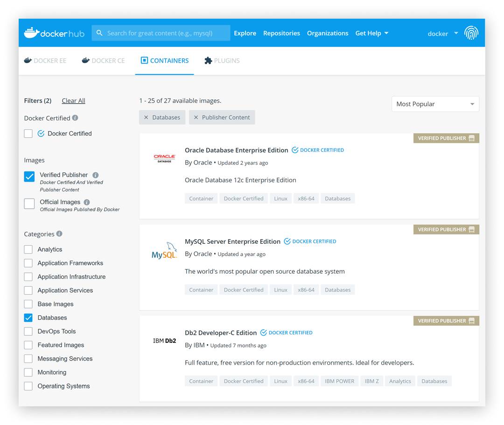Click info icon next to Categories heading
Screen dimensions: 504x425
point(59,234)
